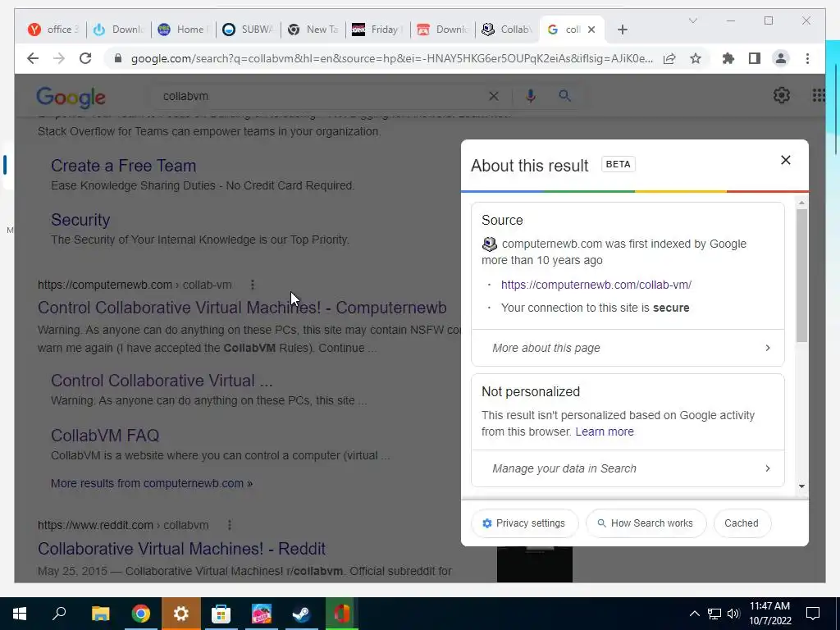Clear the search box with the X
The height and width of the screenshot is (630, 840).
pos(493,97)
